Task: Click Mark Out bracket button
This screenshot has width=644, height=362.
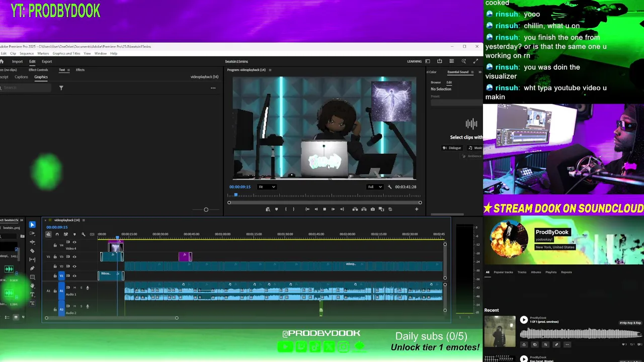Action: (294, 209)
